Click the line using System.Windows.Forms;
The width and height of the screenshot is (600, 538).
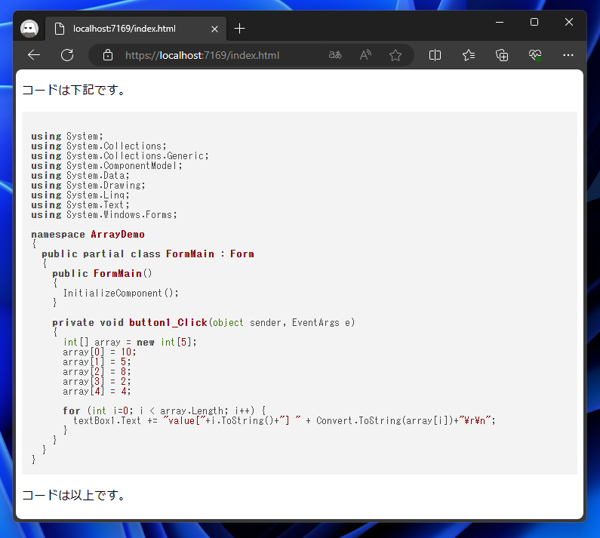point(104,215)
